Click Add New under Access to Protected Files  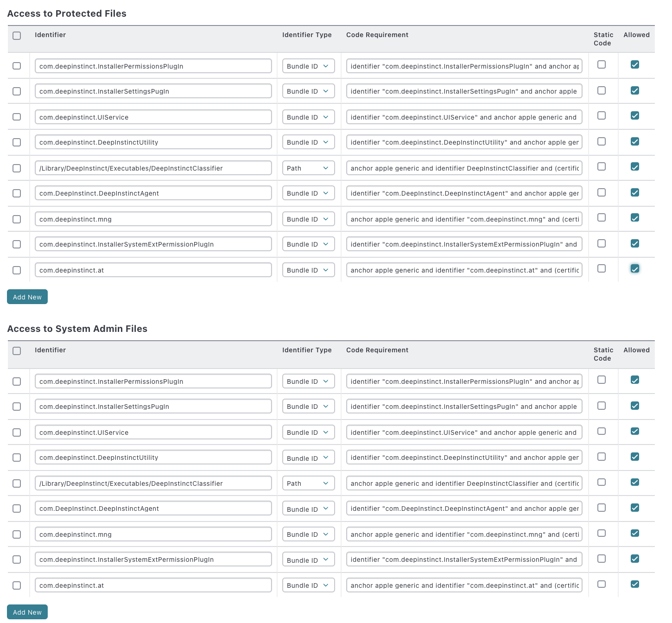[27, 297]
